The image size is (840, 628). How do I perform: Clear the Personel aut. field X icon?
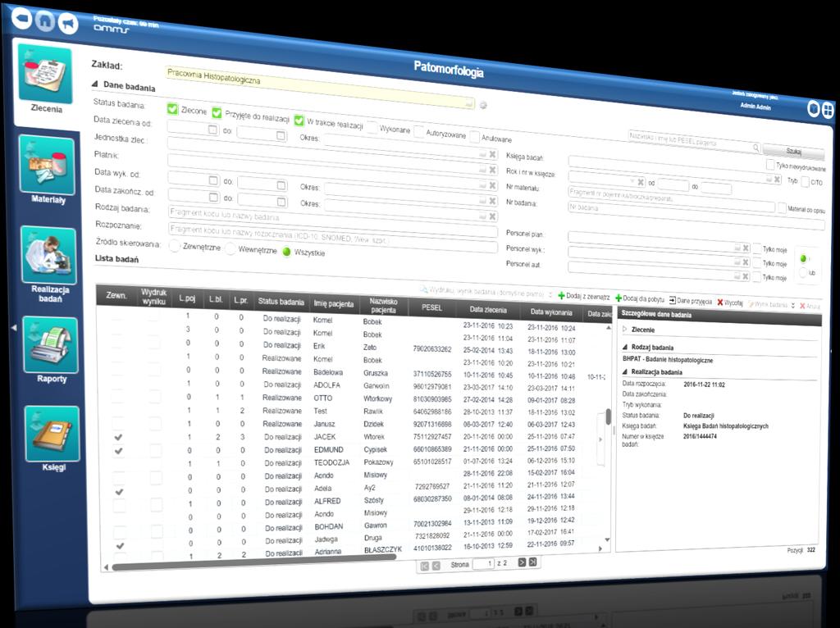745,276
